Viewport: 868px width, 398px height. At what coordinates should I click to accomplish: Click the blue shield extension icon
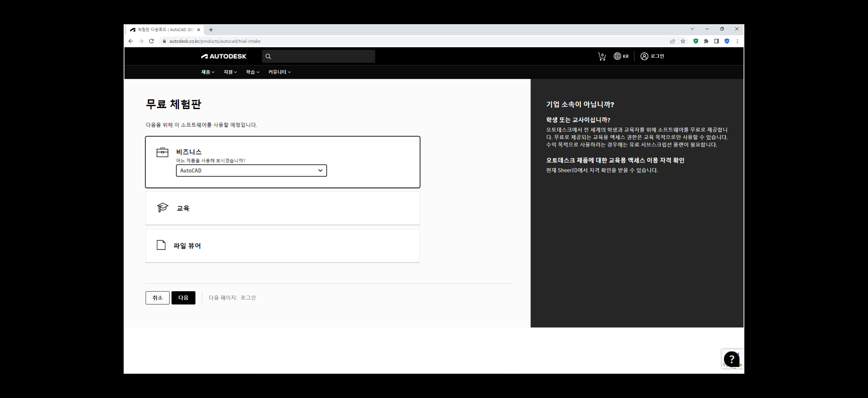click(x=727, y=41)
